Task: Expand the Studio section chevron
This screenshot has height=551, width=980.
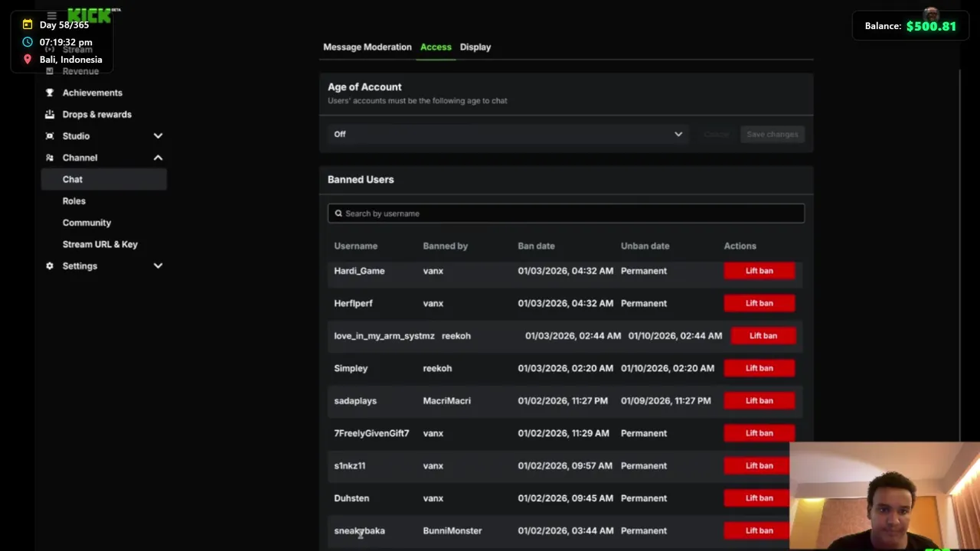Action: pos(158,135)
